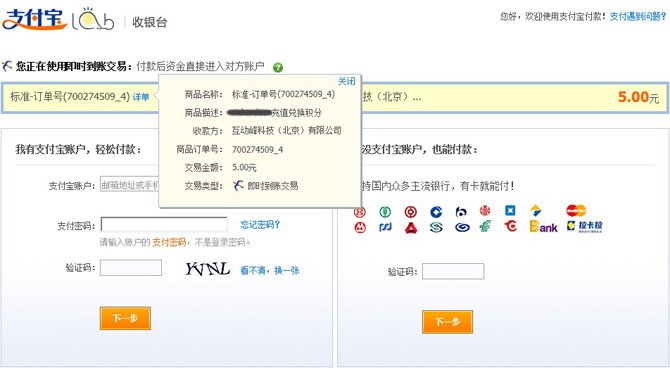Click the 忘记密码? link
Screen dimensions: 670x368
(260, 224)
